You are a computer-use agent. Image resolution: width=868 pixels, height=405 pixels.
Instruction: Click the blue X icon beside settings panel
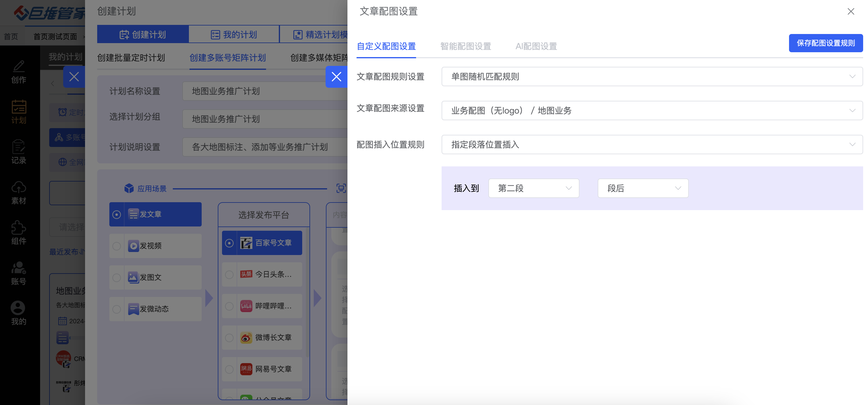[x=336, y=77]
